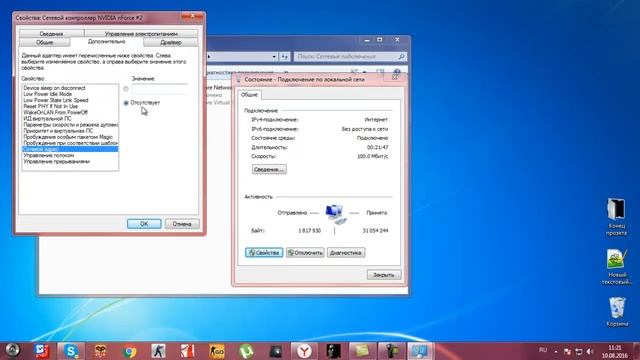640x360 pixels.
Task: Select Параметры скорости и режима дуплекса
Action: (70, 124)
